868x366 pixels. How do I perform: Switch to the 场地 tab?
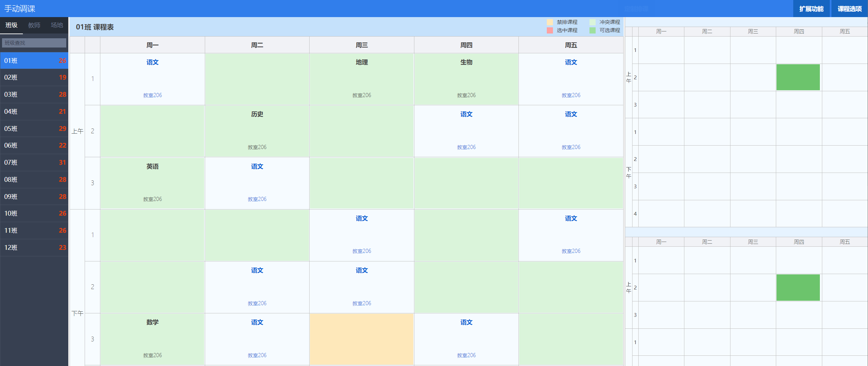point(57,25)
